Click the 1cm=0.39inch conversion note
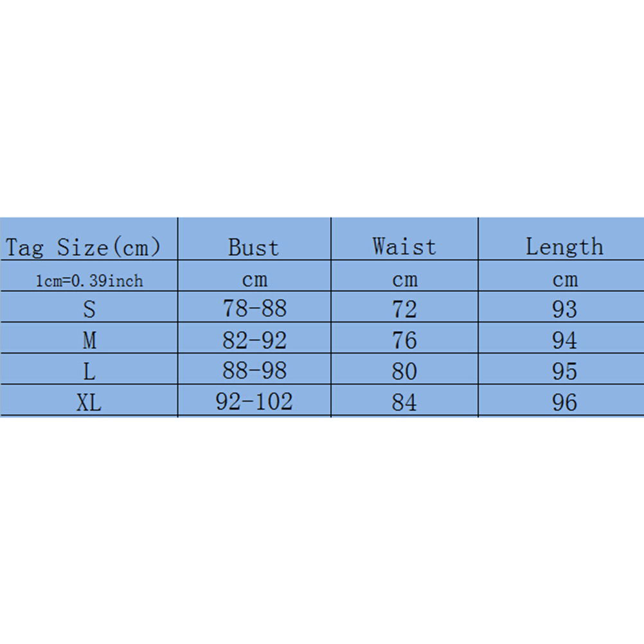Viewport: 644px width, 644px height. [89, 281]
